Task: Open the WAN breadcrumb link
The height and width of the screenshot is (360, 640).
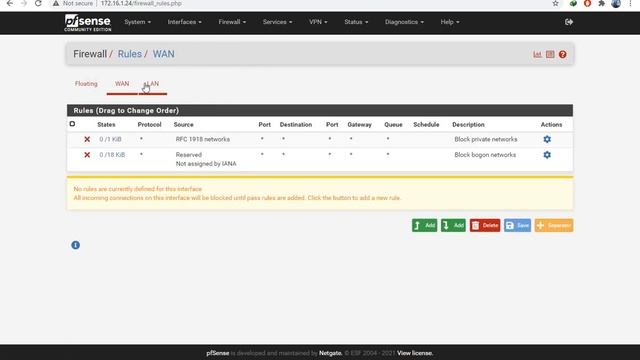Action: (164, 54)
